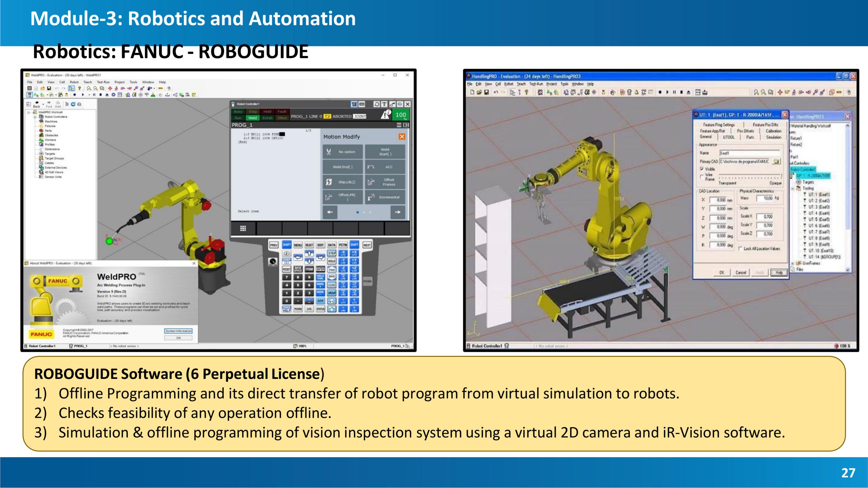This screenshot has width=868, height=488.
Task: Click the Mass input field showing 10.00
Action: (x=764, y=198)
